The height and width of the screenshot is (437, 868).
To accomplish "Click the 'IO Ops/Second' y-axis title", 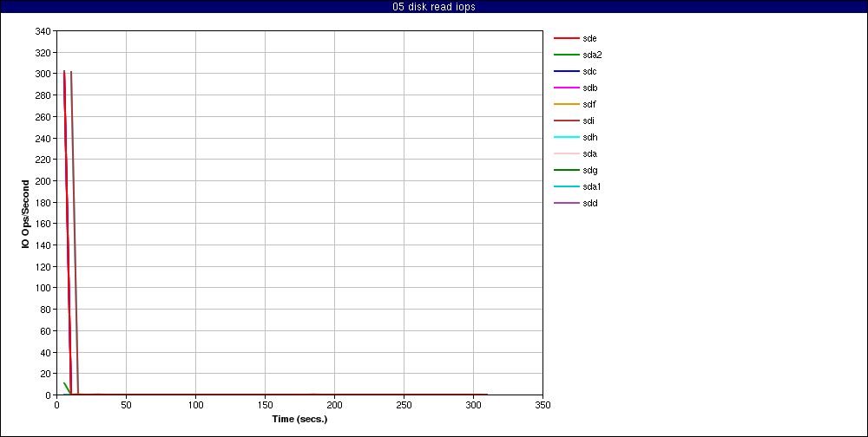I will point(25,213).
